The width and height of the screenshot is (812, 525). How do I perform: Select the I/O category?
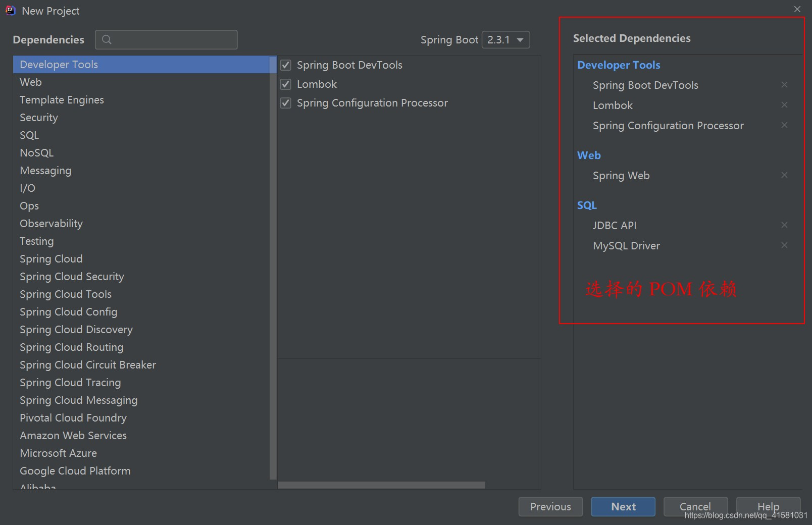[141, 188]
